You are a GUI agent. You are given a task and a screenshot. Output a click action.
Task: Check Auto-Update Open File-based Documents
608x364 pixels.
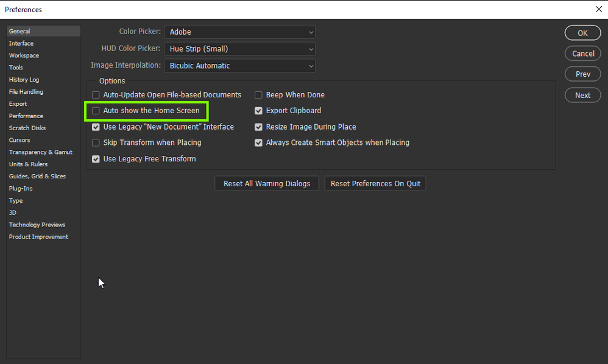tap(96, 95)
